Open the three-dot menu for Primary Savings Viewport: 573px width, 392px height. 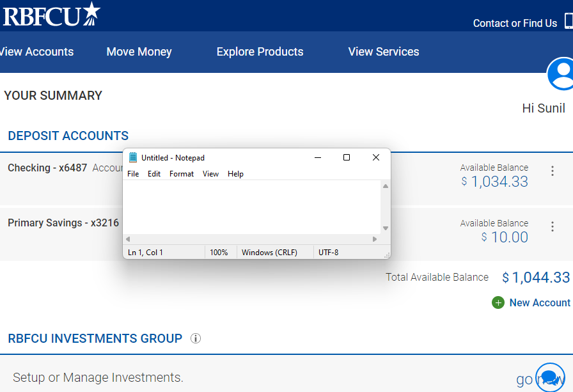553,226
